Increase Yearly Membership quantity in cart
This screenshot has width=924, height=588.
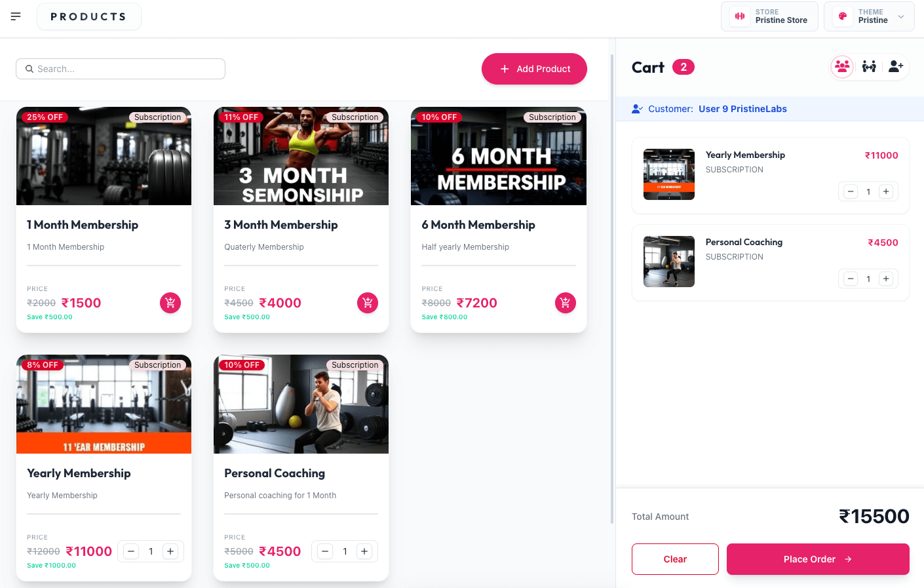[886, 191]
